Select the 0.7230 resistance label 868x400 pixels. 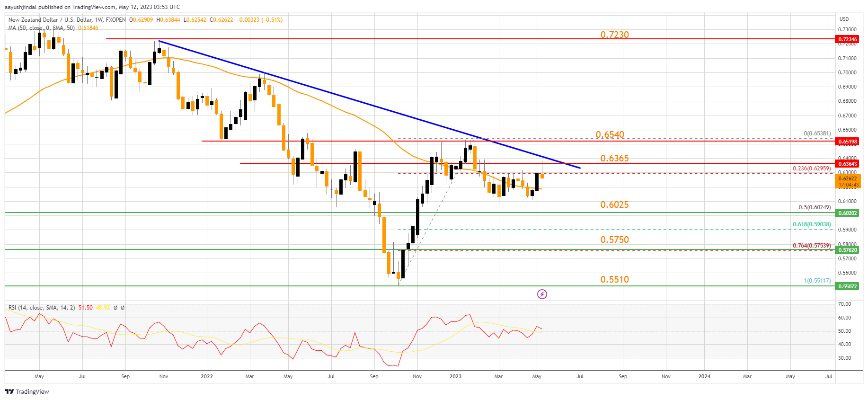(x=614, y=35)
